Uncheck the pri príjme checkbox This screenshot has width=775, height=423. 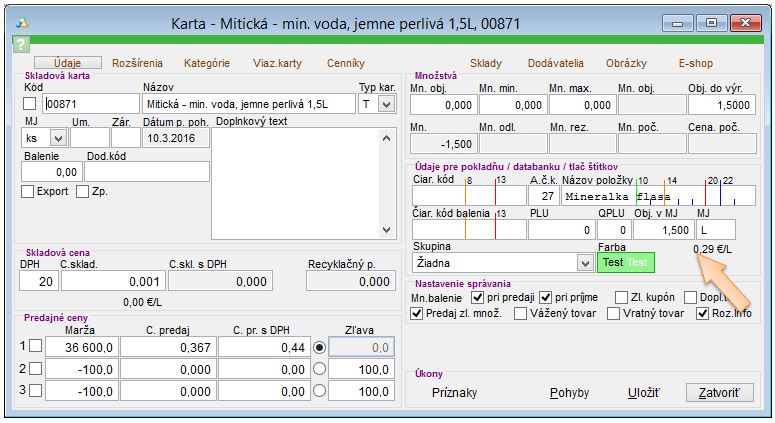[x=545, y=297]
